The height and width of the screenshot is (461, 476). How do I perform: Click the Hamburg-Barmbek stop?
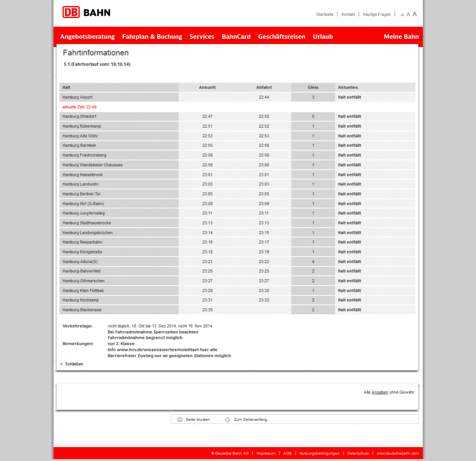79,146
